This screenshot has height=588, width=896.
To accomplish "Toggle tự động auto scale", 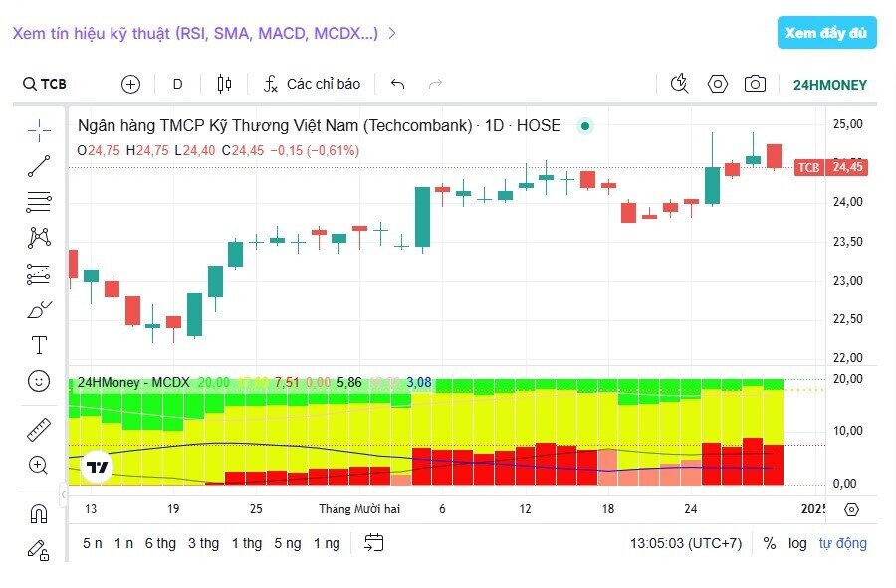I will [x=843, y=543].
